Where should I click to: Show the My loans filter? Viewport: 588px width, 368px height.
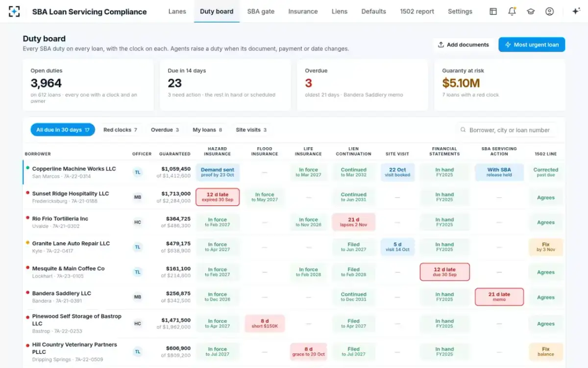click(207, 130)
